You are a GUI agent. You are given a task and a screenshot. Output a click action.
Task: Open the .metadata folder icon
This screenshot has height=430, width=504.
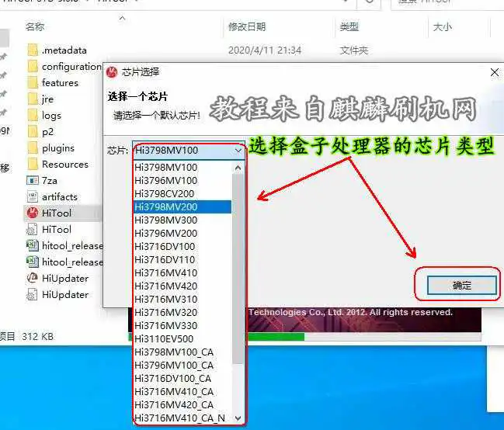pos(33,50)
